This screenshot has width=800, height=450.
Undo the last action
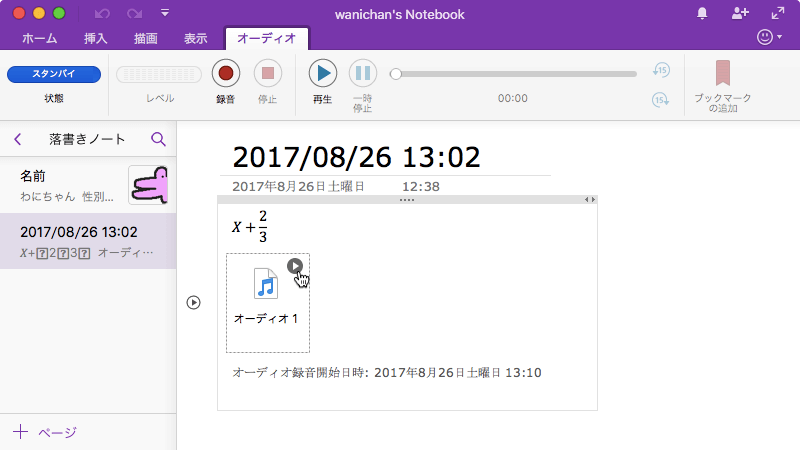coord(102,14)
